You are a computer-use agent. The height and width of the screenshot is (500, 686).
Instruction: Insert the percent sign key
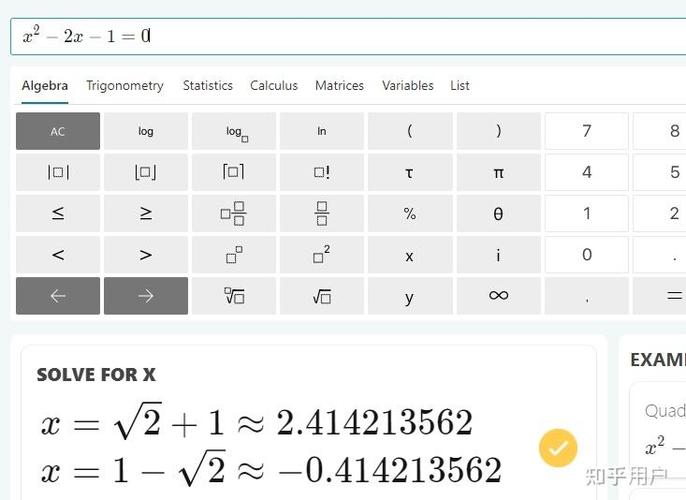(410, 213)
